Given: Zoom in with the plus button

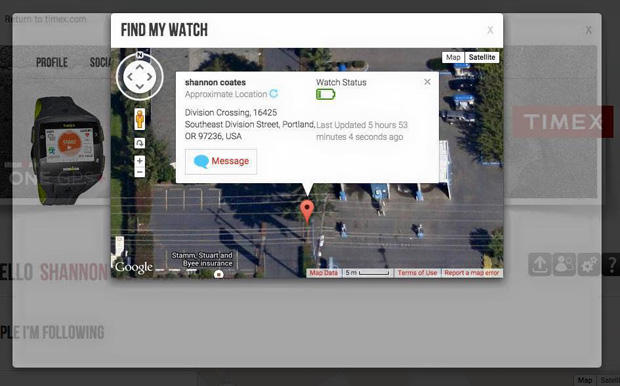Looking at the screenshot, I should (140, 161).
